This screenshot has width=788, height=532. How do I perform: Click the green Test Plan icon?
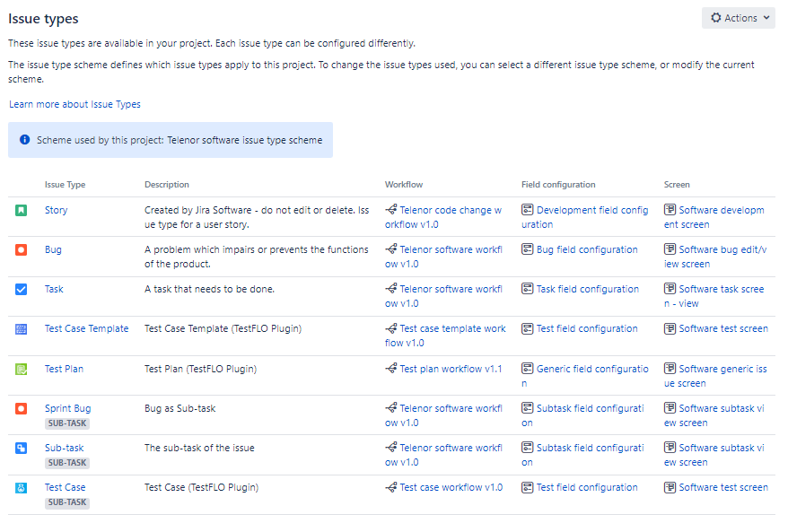(x=22, y=369)
